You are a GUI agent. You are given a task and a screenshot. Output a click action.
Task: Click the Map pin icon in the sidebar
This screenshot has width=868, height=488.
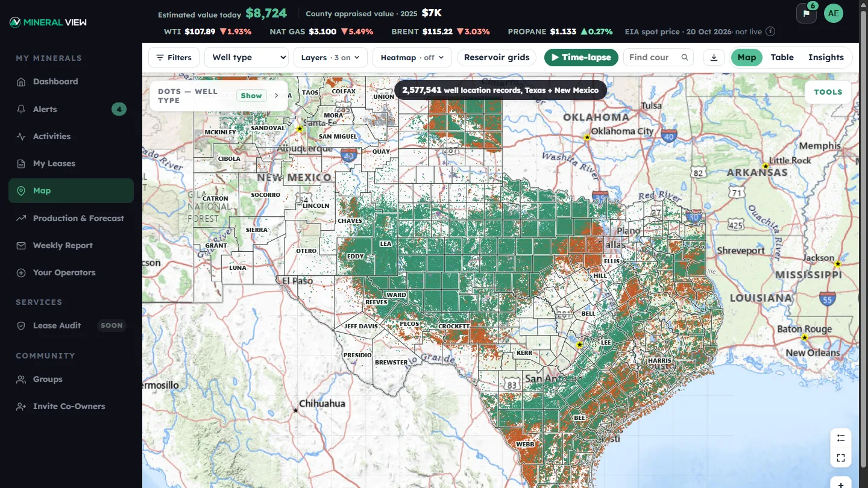point(21,190)
